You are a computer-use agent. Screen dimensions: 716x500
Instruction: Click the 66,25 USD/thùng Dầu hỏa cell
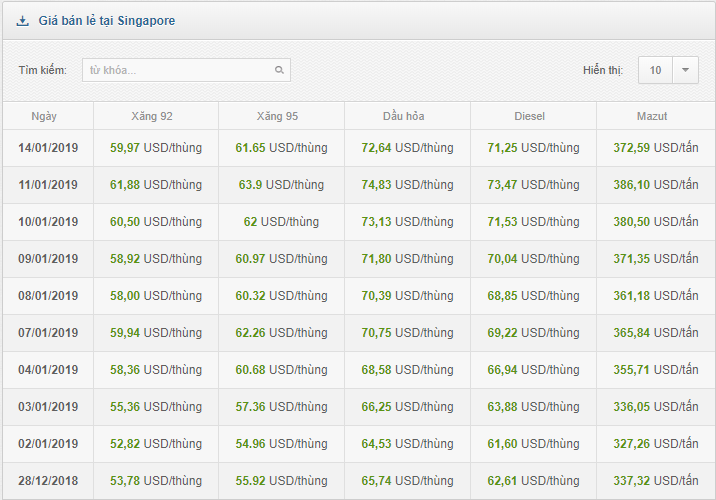pos(407,407)
